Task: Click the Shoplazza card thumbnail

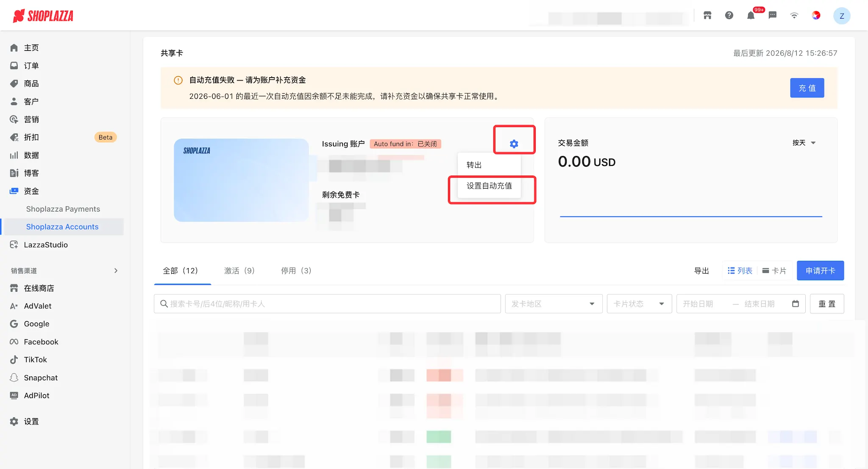Action: 241,180
